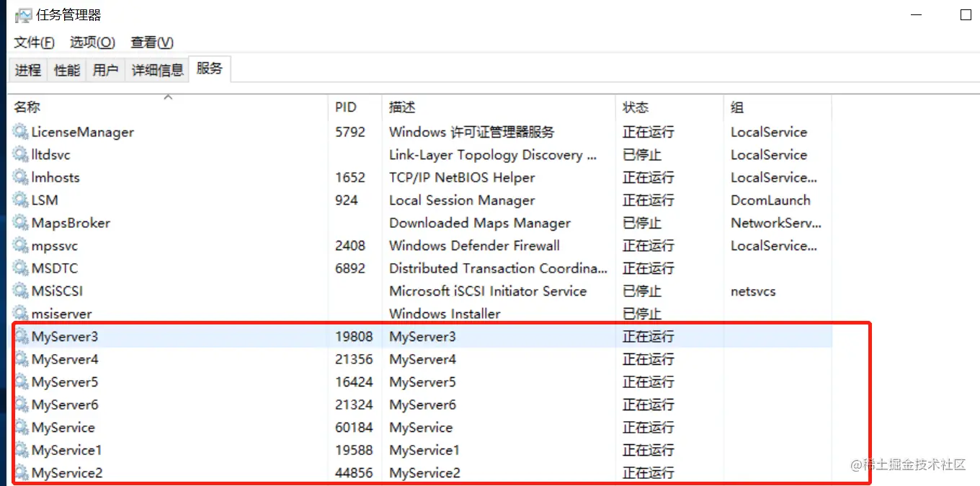Screen dimensions: 980x486
Task: Click the Windows 许可证管理器服务 description
Action: coord(472,132)
